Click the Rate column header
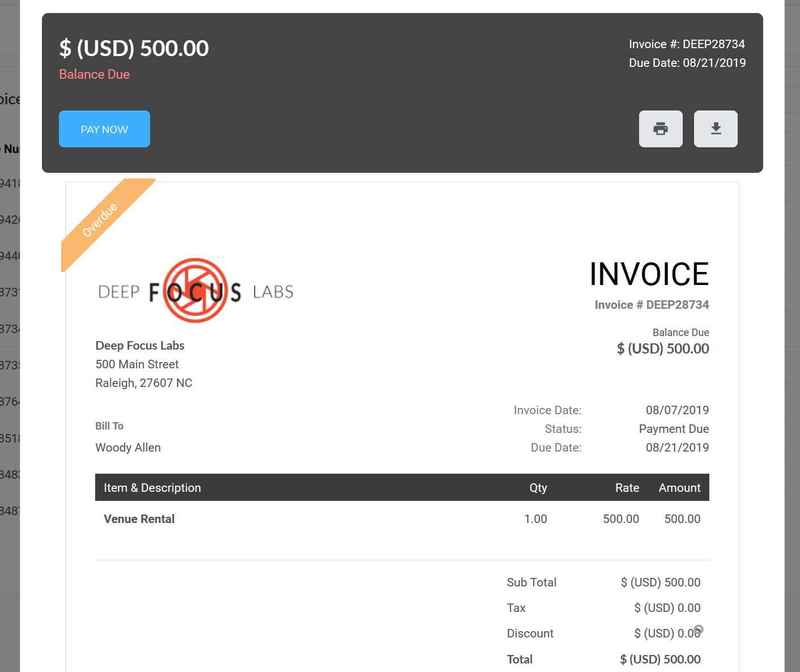The height and width of the screenshot is (672, 800). [x=627, y=488]
